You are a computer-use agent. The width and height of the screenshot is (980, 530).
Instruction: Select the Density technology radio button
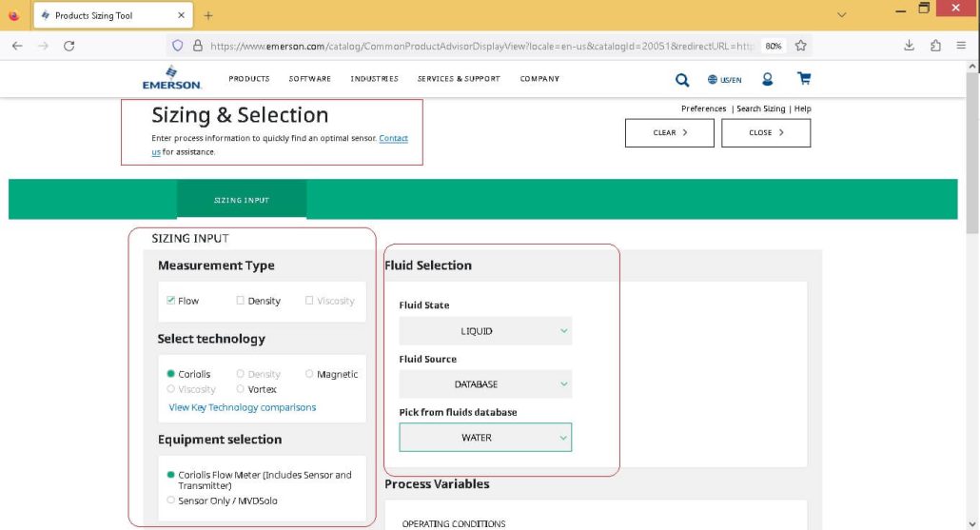[x=240, y=374]
